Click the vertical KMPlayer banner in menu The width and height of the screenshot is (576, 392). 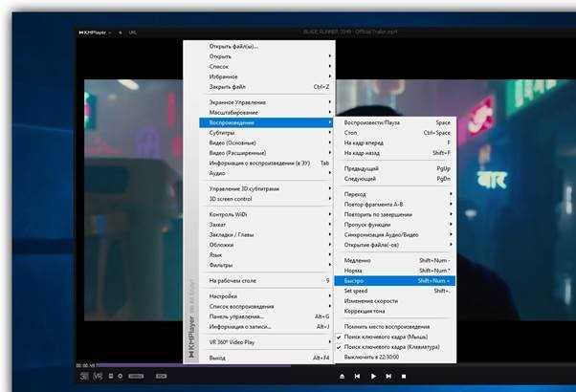pyautogui.click(x=191, y=319)
